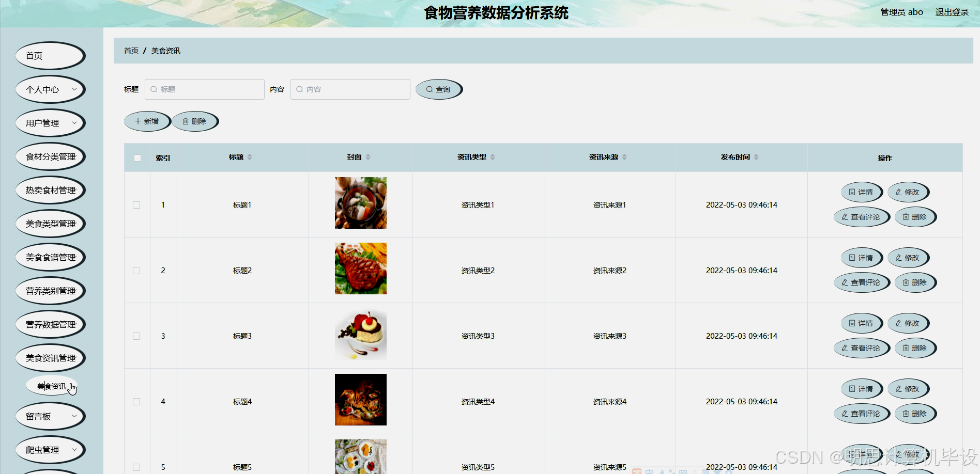This screenshot has width=980, height=474.
Task: Open 详情 for row 标题4
Action: [861, 389]
